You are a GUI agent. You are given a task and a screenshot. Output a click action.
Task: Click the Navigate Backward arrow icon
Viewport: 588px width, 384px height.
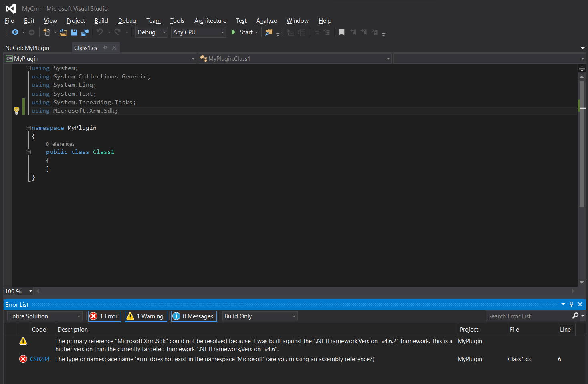pos(15,32)
